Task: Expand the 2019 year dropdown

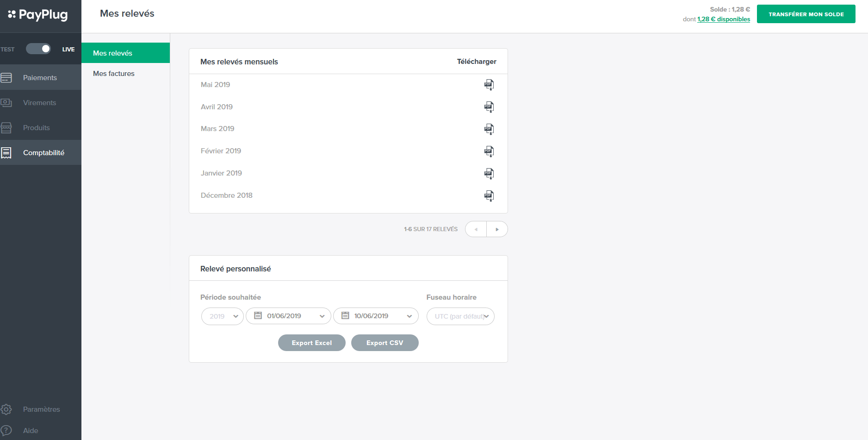Action: [222, 316]
